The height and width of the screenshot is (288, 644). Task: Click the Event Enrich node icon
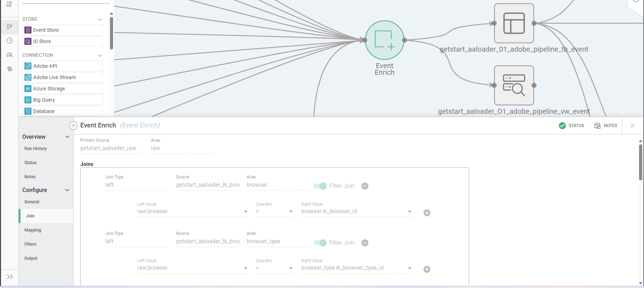pos(384,40)
